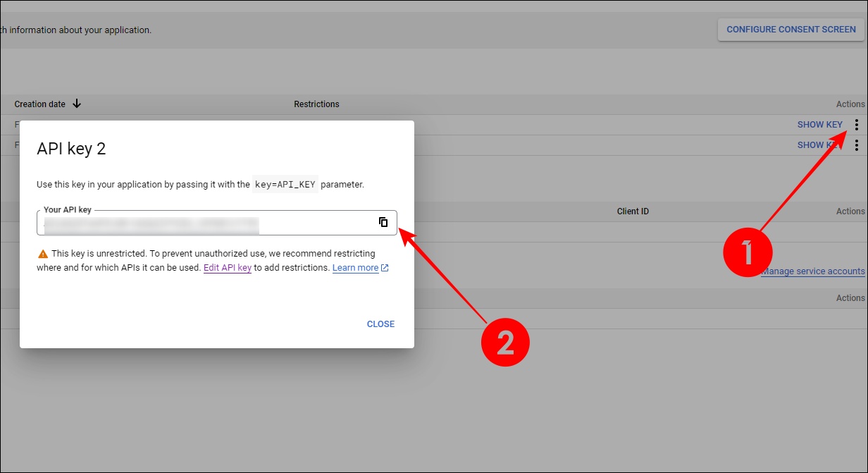The image size is (868, 473).
Task: Open the actions menu for the second API key
Action: click(x=857, y=145)
